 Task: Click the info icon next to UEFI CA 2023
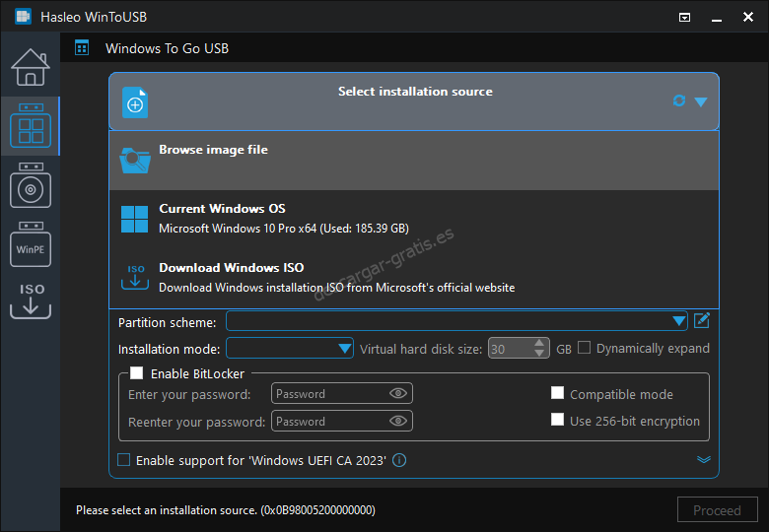[x=399, y=460]
